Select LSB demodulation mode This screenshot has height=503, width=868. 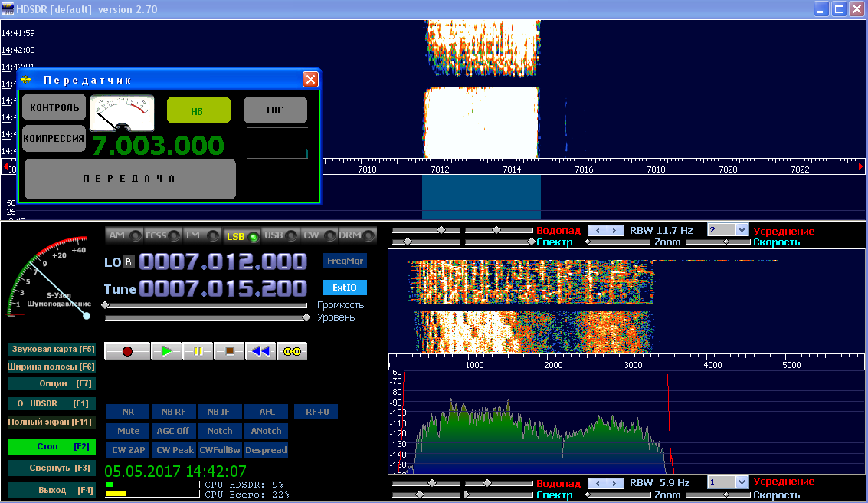(241, 236)
